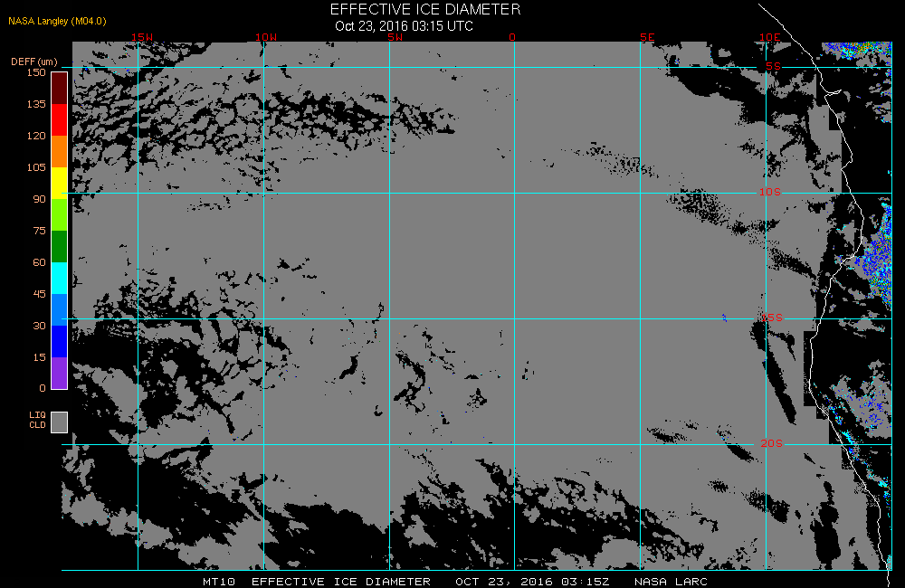Click the 'LIQ CLD' legend label
The width and height of the screenshot is (905, 588).
pos(37,420)
